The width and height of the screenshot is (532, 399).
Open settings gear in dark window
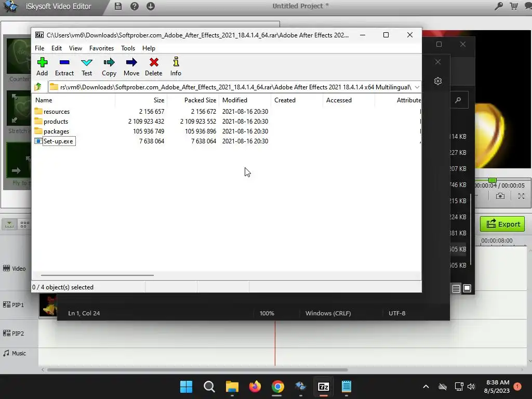coord(437,81)
